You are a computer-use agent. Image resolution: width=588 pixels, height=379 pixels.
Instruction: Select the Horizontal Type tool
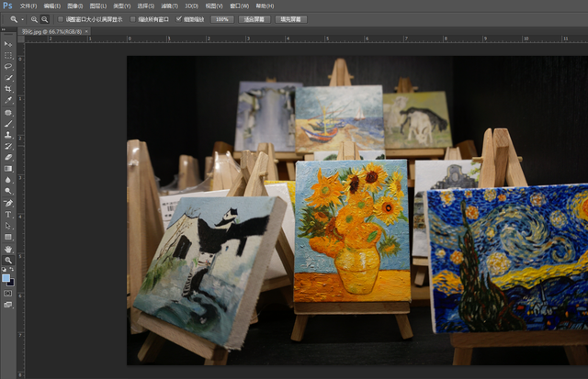[x=8, y=214]
